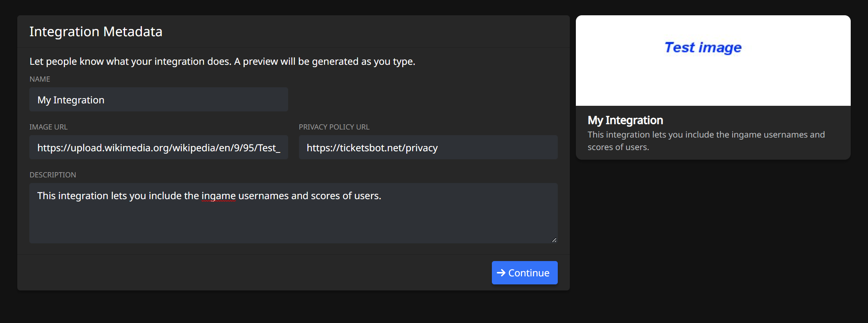This screenshot has width=868, height=323.
Task: Click into the Image URL field
Action: coord(158,148)
